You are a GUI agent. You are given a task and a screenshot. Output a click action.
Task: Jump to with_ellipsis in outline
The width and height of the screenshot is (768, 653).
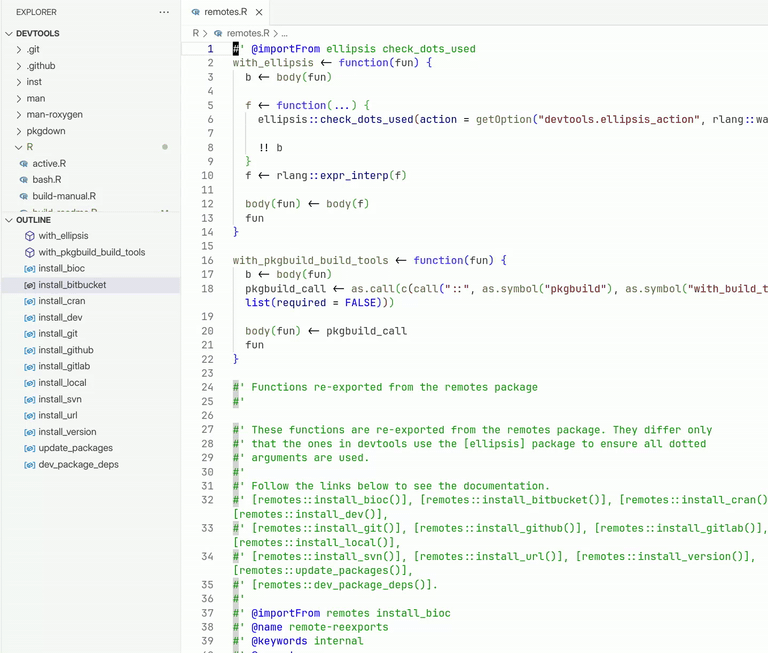[x=63, y=236]
